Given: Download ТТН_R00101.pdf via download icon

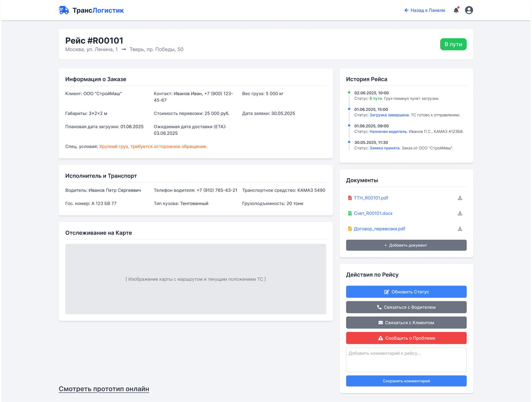Looking at the screenshot, I should (460, 198).
